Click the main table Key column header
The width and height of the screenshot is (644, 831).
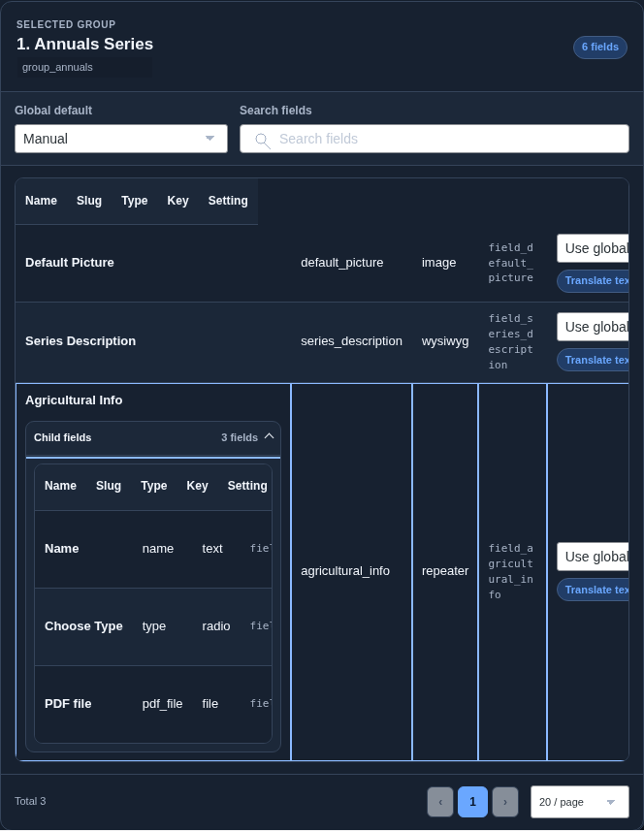click(177, 201)
